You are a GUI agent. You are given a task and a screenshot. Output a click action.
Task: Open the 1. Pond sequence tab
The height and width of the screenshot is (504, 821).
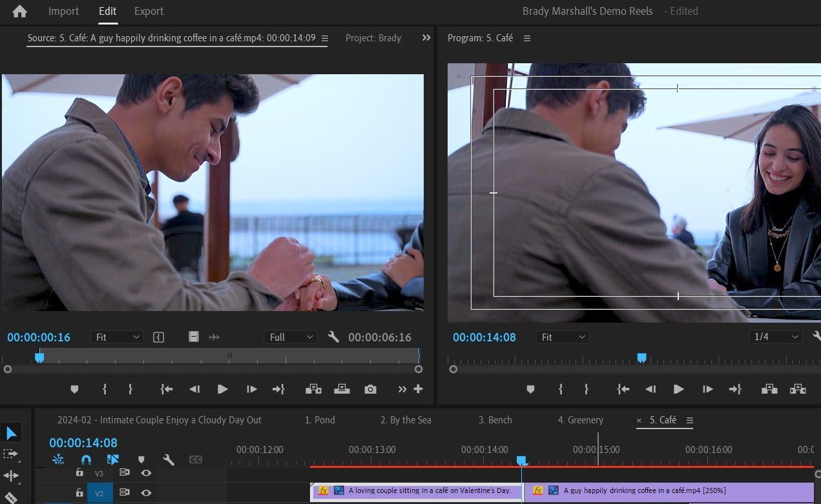pos(320,420)
